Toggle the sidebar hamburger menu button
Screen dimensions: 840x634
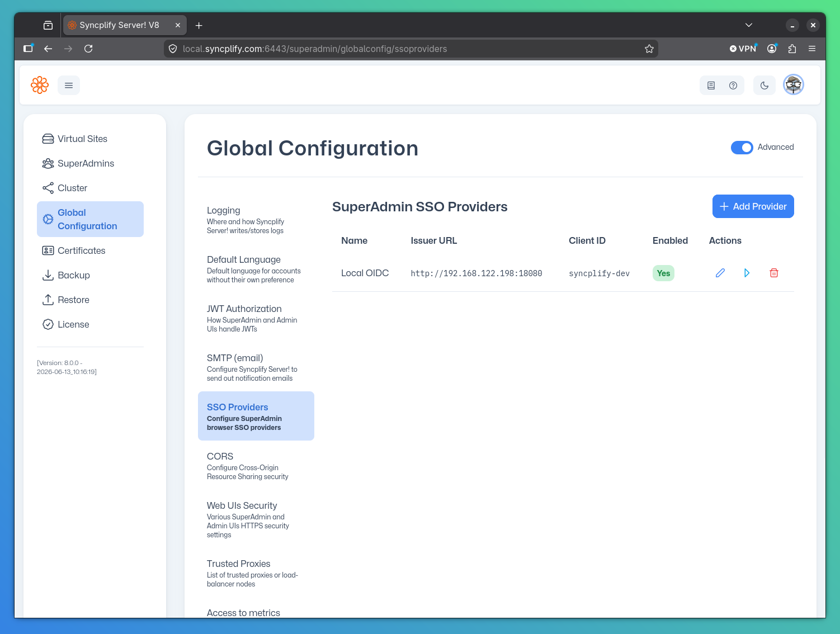pyautogui.click(x=69, y=86)
